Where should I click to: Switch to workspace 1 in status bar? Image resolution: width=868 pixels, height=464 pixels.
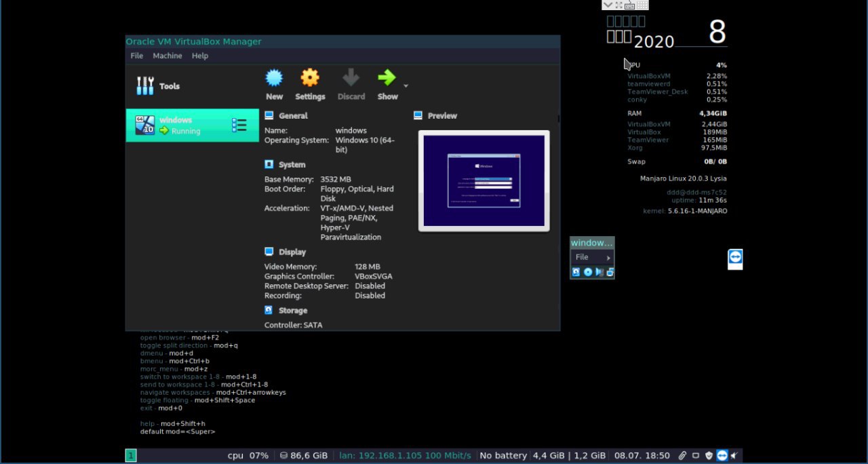[130, 455]
